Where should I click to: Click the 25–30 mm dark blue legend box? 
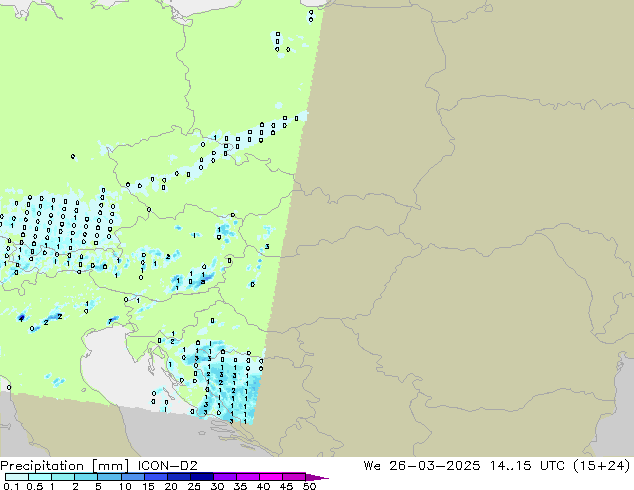click(x=201, y=477)
